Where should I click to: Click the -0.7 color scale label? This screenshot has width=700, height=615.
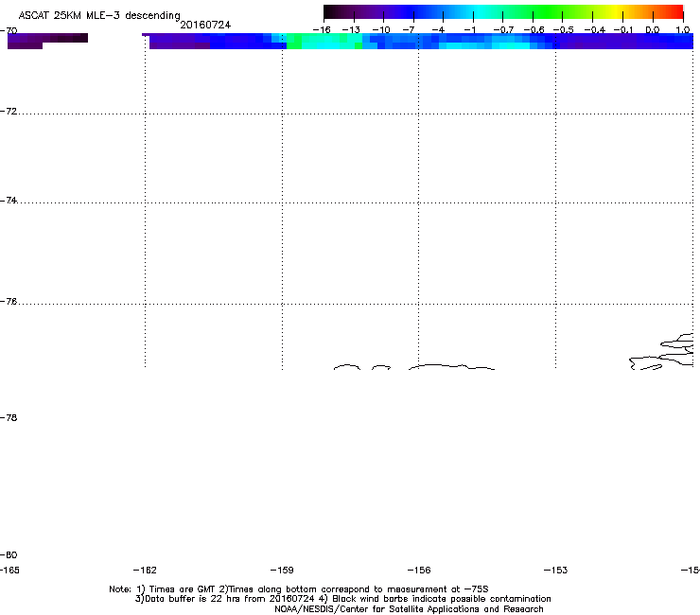[x=503, y=30]
